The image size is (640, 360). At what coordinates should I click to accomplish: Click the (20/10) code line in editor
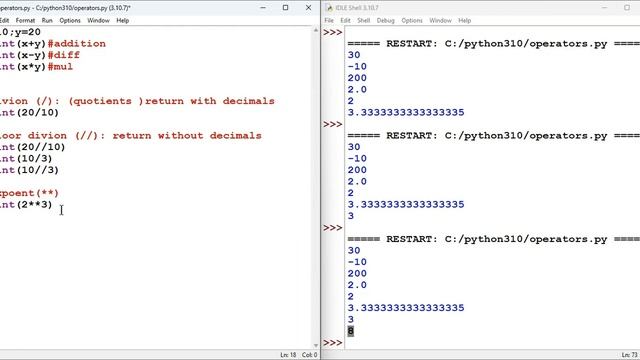coord(29,113)
